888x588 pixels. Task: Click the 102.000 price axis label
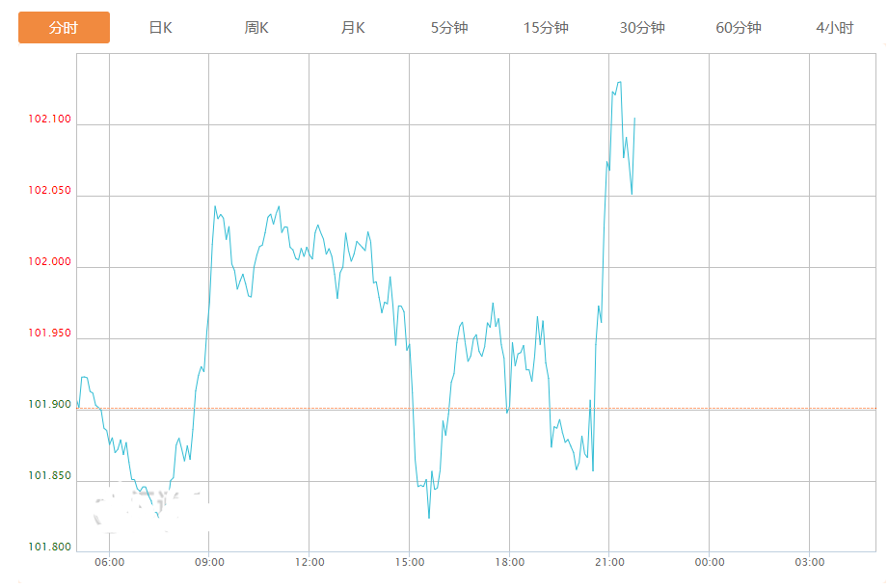pyautogui.click(x=50, y=262)
